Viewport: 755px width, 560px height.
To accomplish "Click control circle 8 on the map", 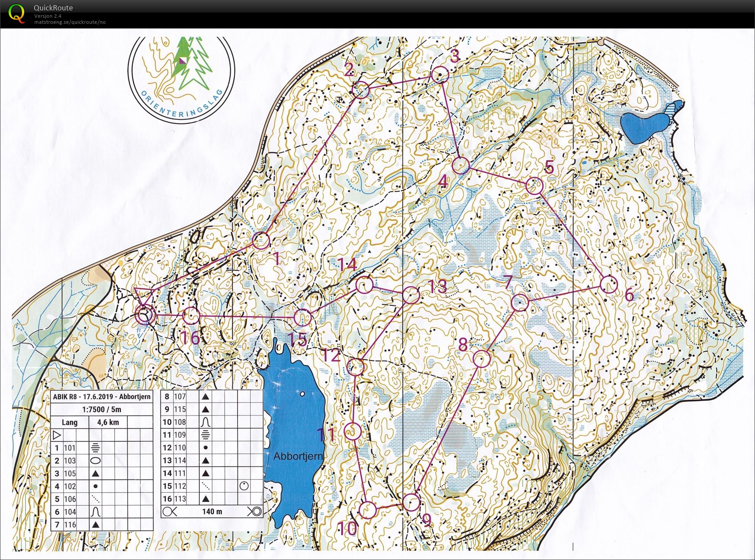I will coord(481,359).
